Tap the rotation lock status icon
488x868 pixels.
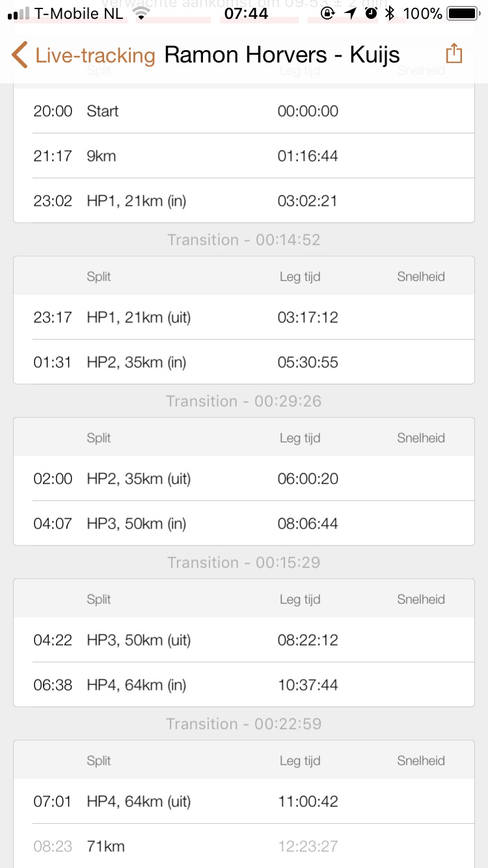(x=329, y=13)
